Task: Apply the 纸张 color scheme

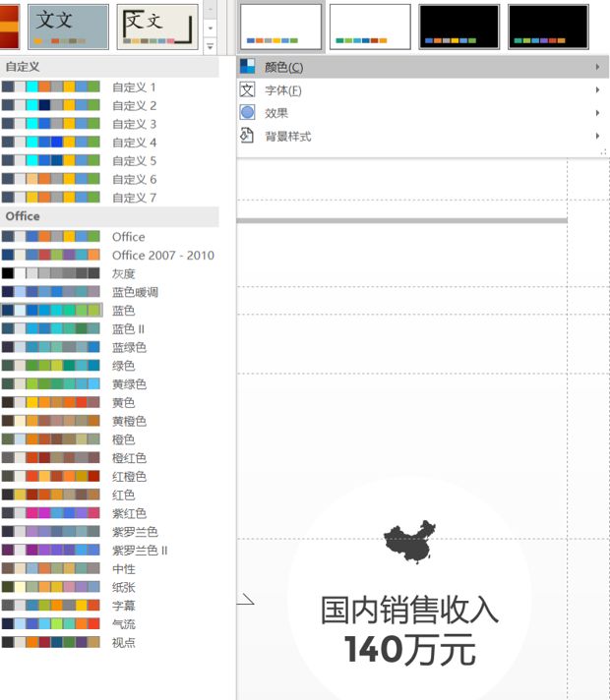Action: [109, 587]
